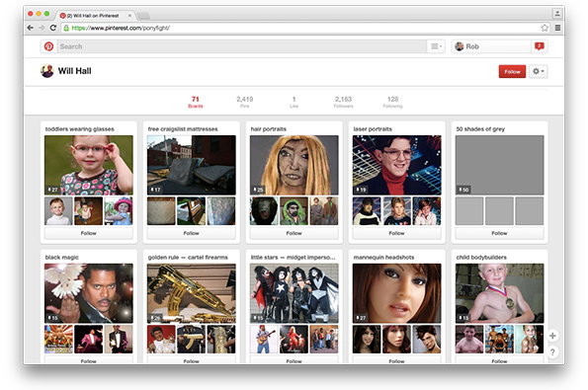Close the Will Hall on Pinterest tab
This screenshot has height=390, width=588.
tap(129, 16)
